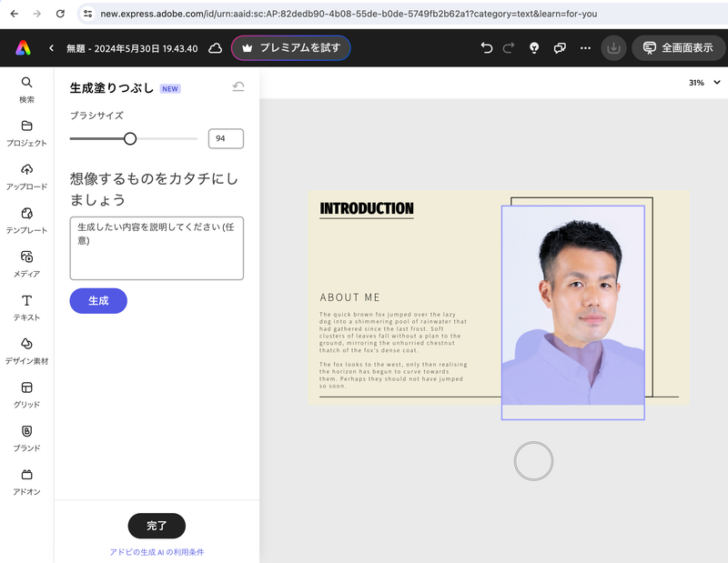Click 完了 to finish generative fill

156,526
